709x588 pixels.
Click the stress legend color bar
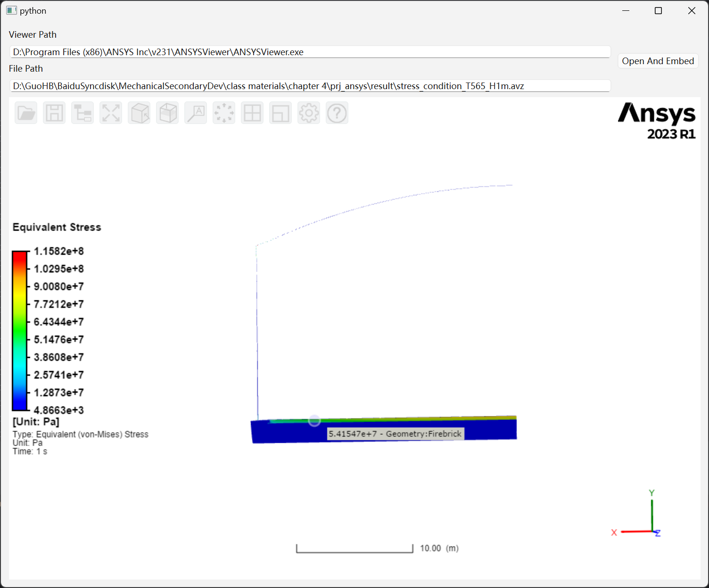tap(19, 331)
